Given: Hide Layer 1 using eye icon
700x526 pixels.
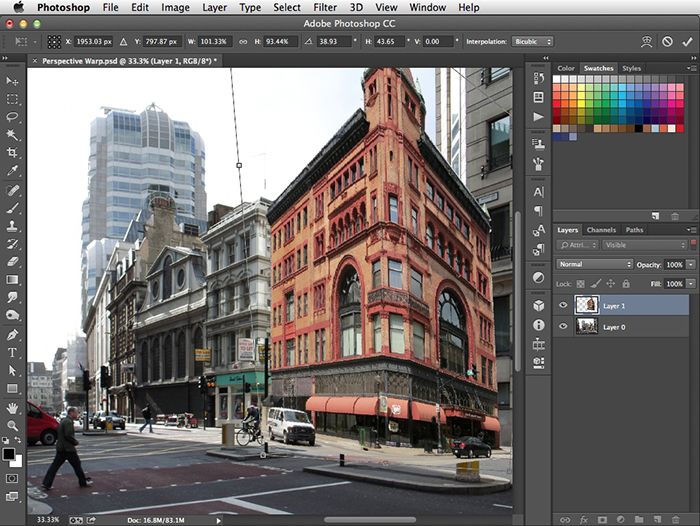Looking at the screenshot, I should pyautogui.click(x=563, y=305).
